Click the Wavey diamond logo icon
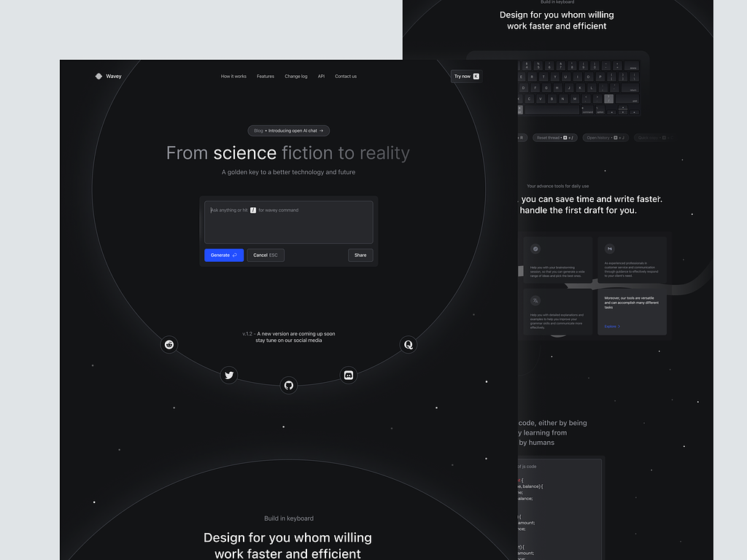Viewport: 747px width, 560px height. 98,76
